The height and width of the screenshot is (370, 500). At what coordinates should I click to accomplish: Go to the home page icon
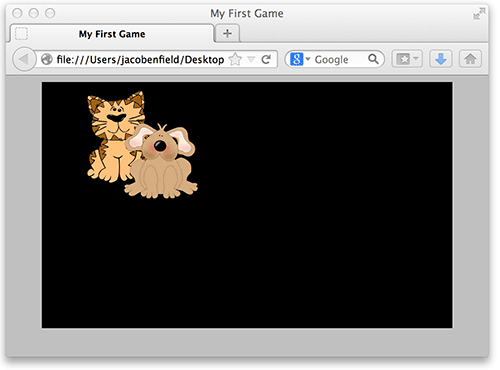470,59
